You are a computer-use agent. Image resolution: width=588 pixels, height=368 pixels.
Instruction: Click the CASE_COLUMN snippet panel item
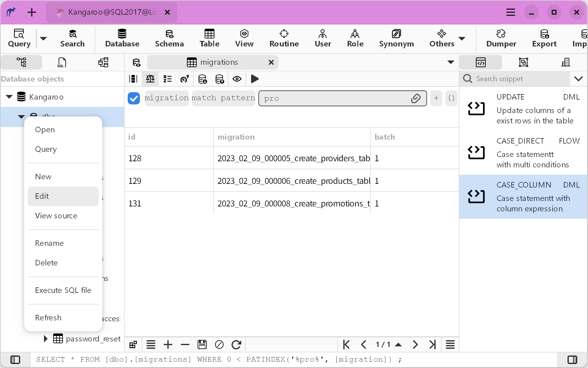[523, 197]
